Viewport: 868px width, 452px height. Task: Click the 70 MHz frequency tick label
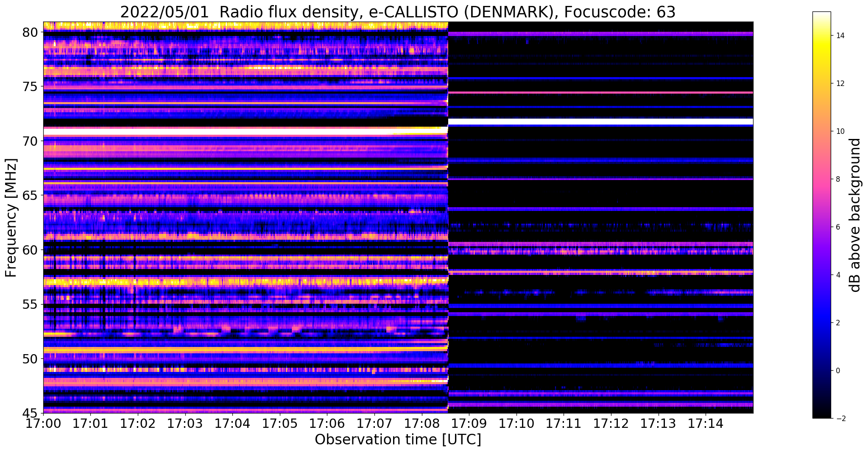click(x=31, y=141)
